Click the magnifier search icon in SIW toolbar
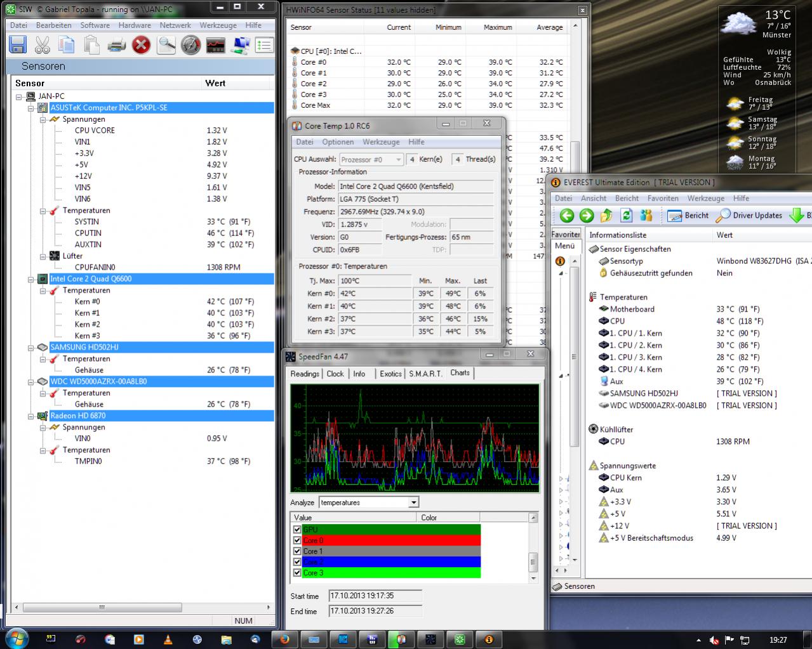 [x=166, y=45]
